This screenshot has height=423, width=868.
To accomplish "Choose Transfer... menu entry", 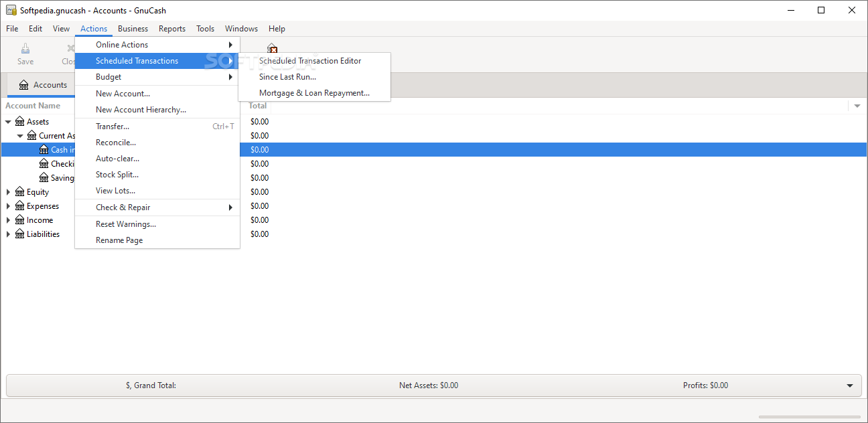I will [x=157, y=126].
